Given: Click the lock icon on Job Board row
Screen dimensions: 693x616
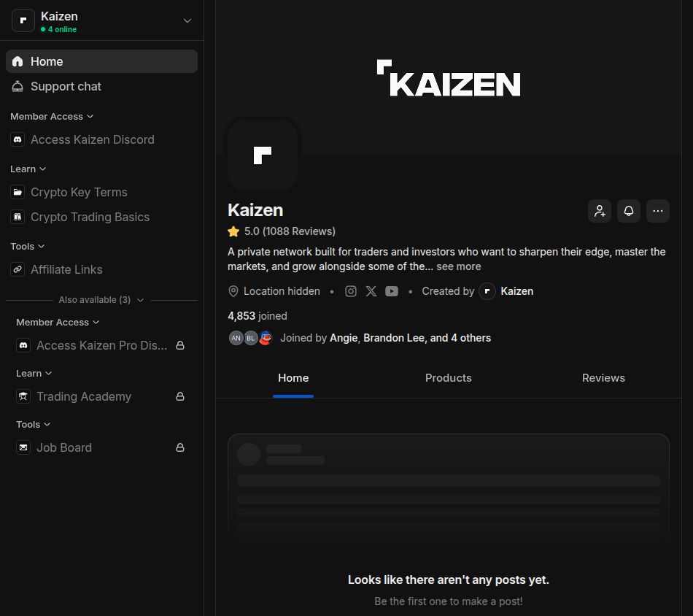Looking at the screenshot, I should [180, 448].
